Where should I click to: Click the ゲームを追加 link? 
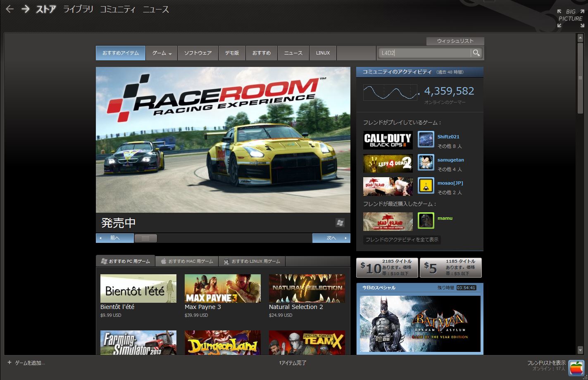tap(30, 363)
